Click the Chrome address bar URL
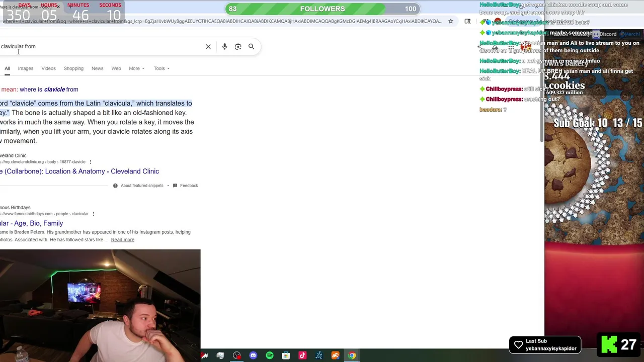Screen dimensions: 644x362 [x=221, y=21]
